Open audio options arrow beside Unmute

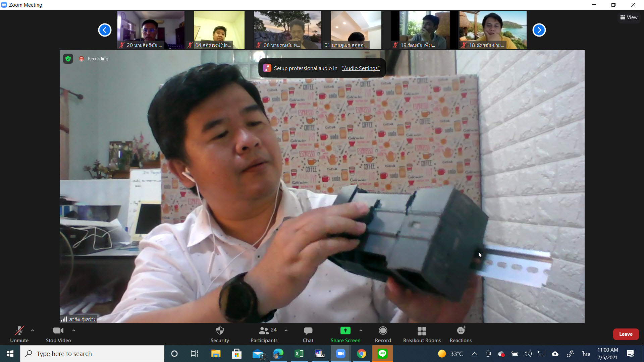tap(33, 330)
